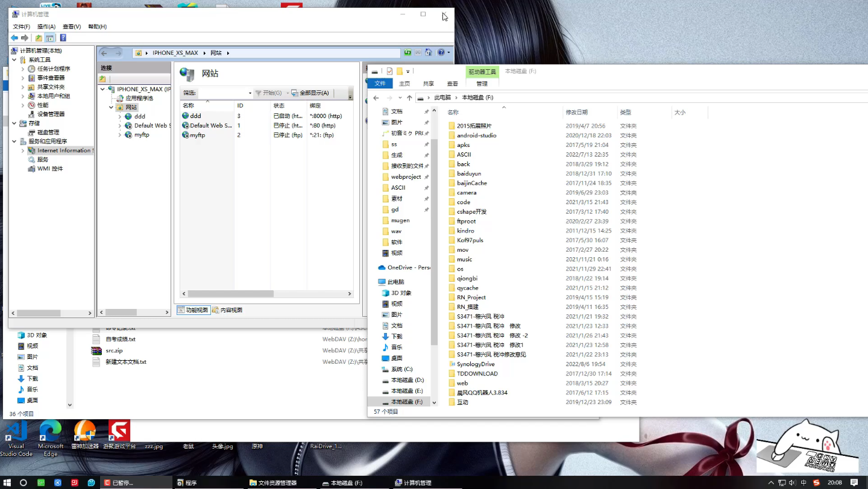868x489 pixels.
Task: Expand the 共享文件夹 node
Action: coord(23,87)
